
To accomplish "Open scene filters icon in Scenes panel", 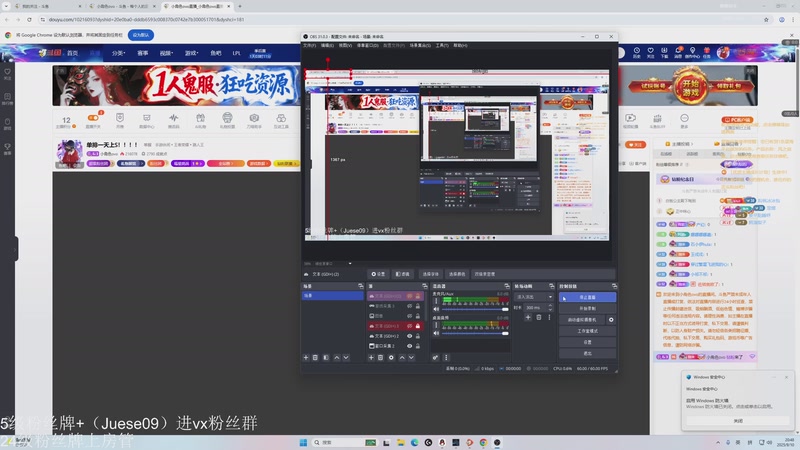I will (x=326, y=358).
